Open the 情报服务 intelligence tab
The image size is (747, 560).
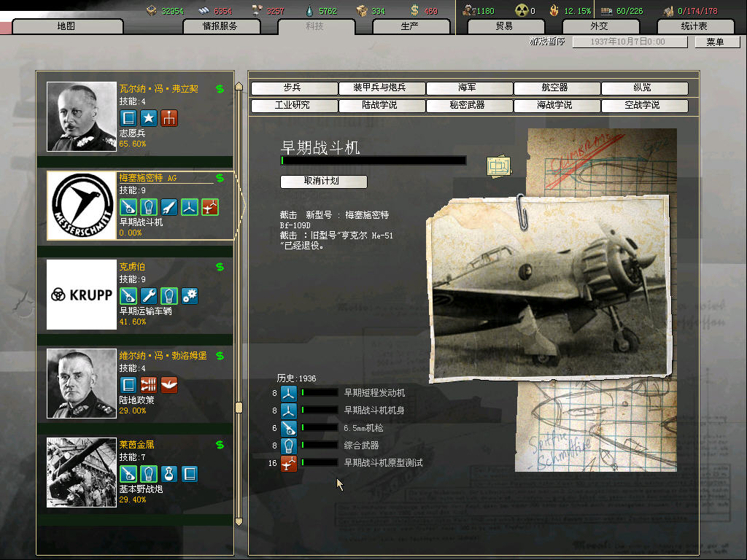(220, 26)
